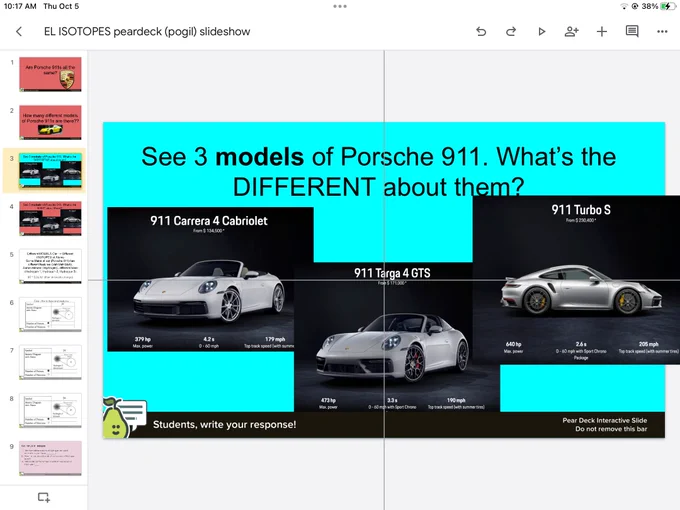Select slide 2 thumbnail with yellow car
Image resolution: width=680 pixels, height=510 pixels.
(50, 122)
